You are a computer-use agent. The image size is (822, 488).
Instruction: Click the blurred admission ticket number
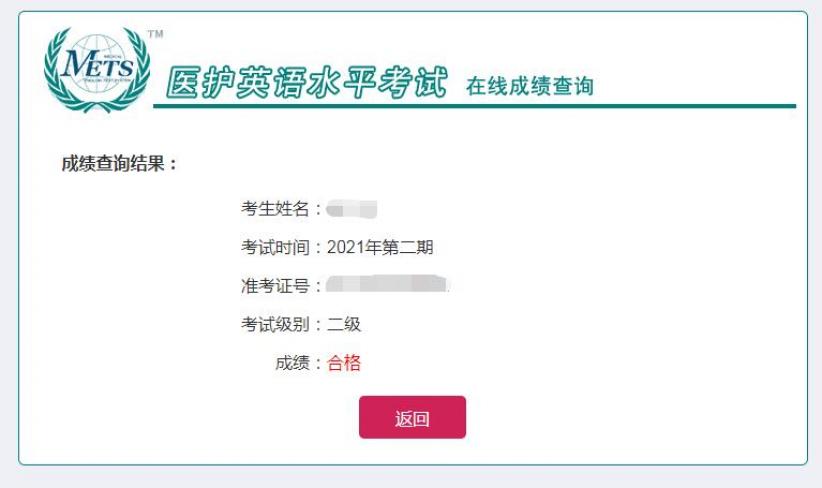pos(387,284)
